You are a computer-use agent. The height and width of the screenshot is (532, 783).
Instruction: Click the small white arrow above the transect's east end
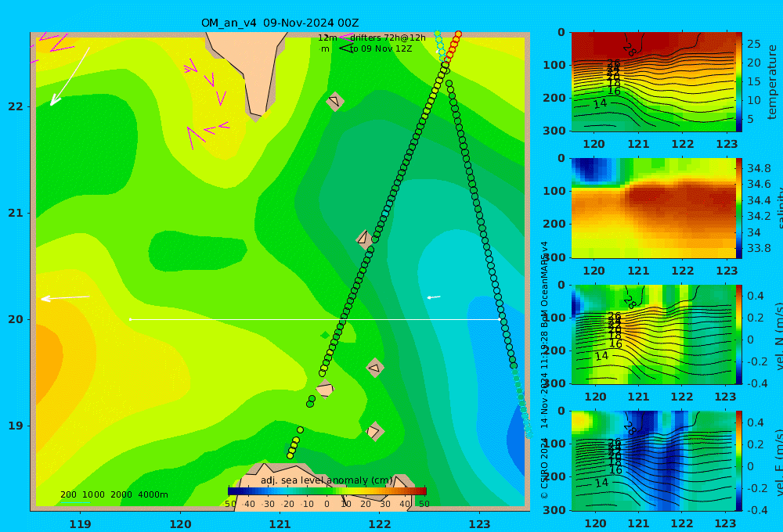(434, 297)
